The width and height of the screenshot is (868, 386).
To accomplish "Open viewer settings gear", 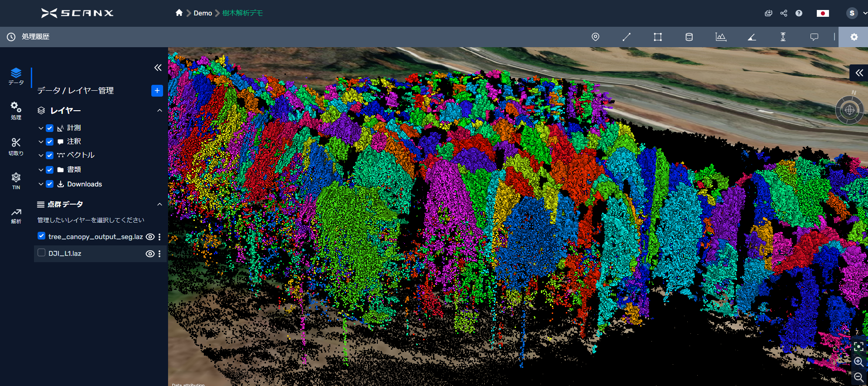I will coord(854,37).
